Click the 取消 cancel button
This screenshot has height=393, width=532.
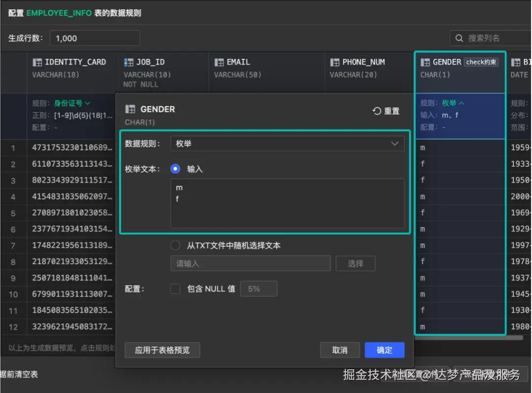coord(339,350)
